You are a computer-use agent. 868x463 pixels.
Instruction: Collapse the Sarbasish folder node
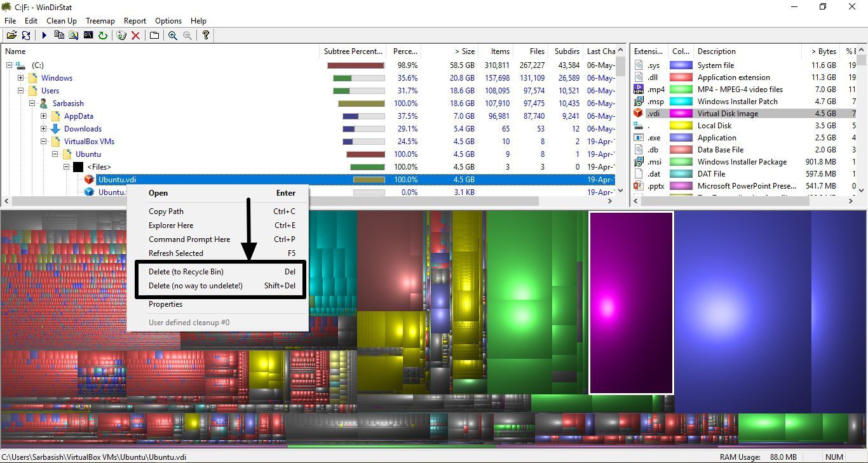(32, 104)
